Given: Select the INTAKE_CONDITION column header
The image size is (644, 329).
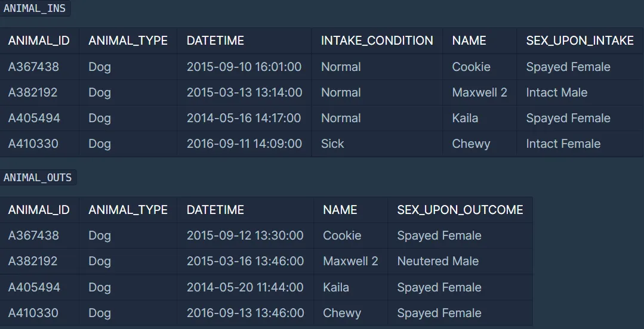Looking at the screenshot, I should [377, 40].
